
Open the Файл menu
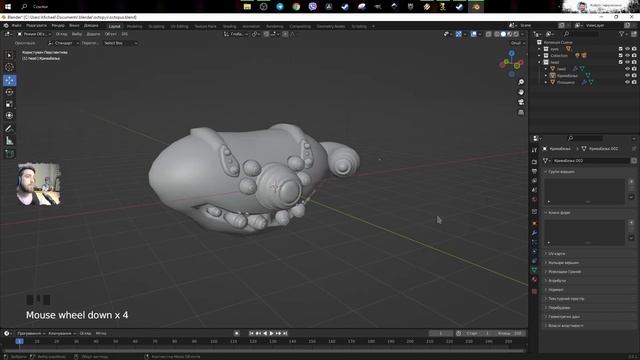(x=16, y=26)
